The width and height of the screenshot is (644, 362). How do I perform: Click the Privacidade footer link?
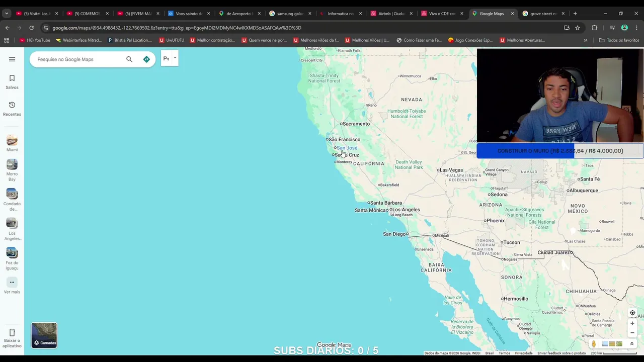(x=524, y=353)
